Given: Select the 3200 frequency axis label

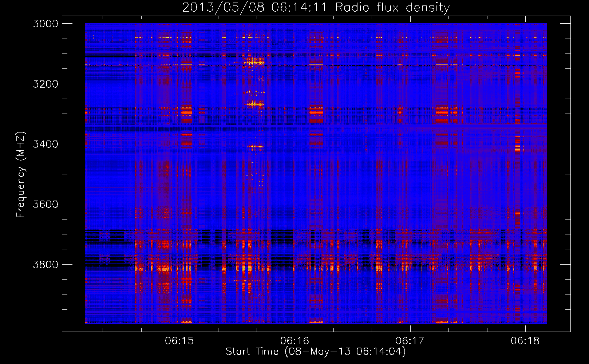Looking at the screenshot, I should [46, 84].
